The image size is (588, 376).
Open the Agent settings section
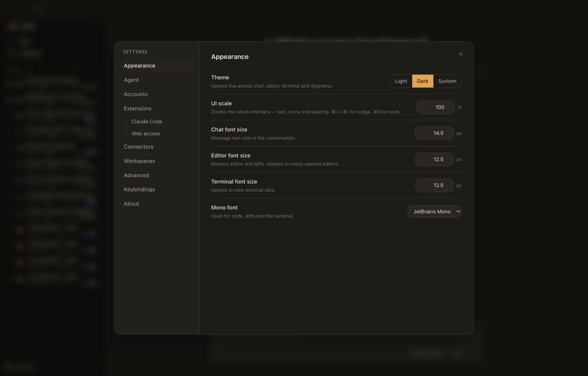pyautogui.click(x=157, y=80)
